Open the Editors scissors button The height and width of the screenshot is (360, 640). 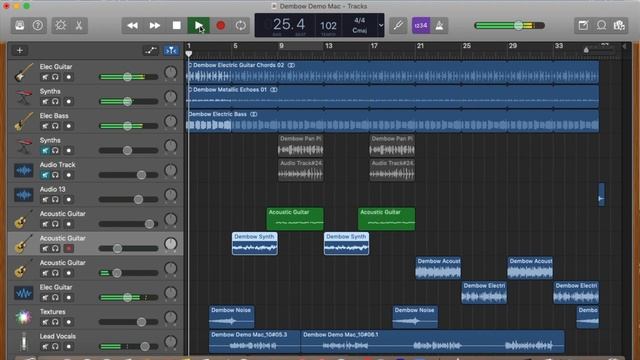[79, 25]
